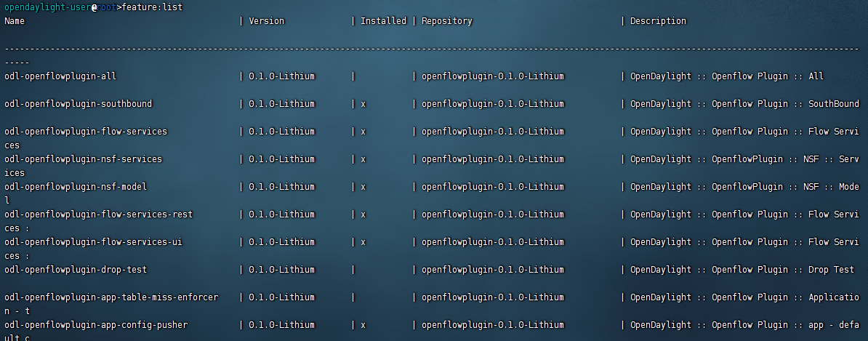Click repository 'openflowplugin-0.1.0-Lithium' in odl-openflowplugin-app-table-miss-enforcer row
Image resolution: width=868 pixels, height=341 pixels.
click(493, 297)
